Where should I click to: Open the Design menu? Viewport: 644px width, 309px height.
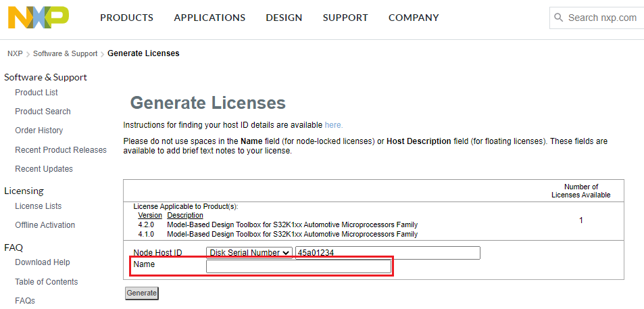pos(284,18)
